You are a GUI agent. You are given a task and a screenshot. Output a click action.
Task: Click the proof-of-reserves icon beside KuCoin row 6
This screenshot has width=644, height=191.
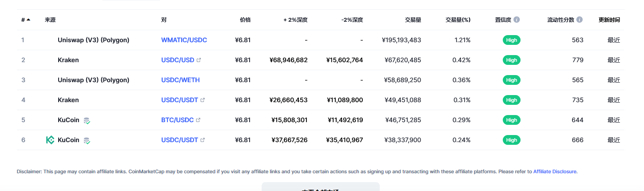point(87,140)
